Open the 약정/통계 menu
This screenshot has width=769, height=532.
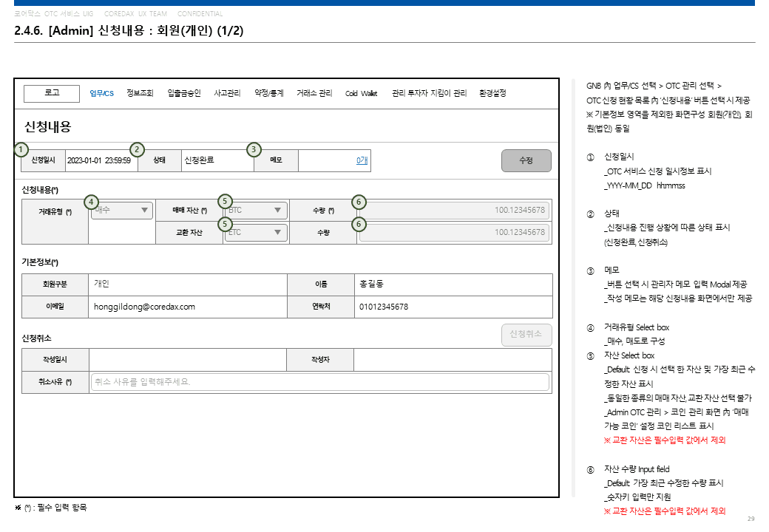(x=268, y=93)
